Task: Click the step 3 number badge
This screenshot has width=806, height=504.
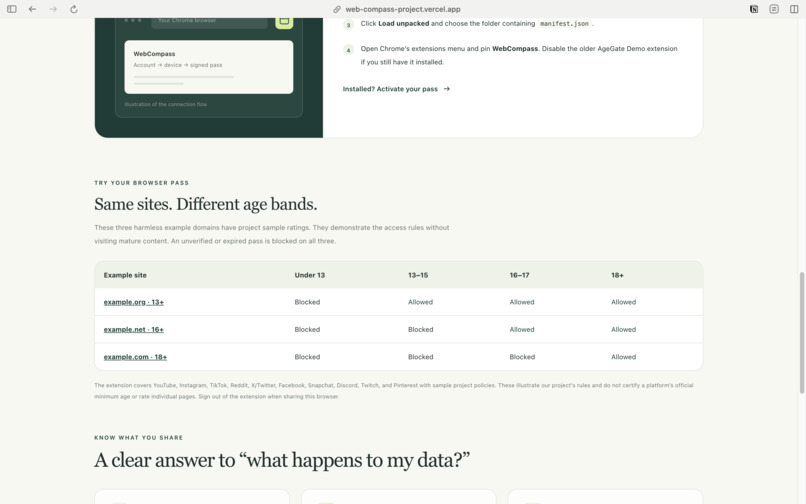Action: (349, 25)
